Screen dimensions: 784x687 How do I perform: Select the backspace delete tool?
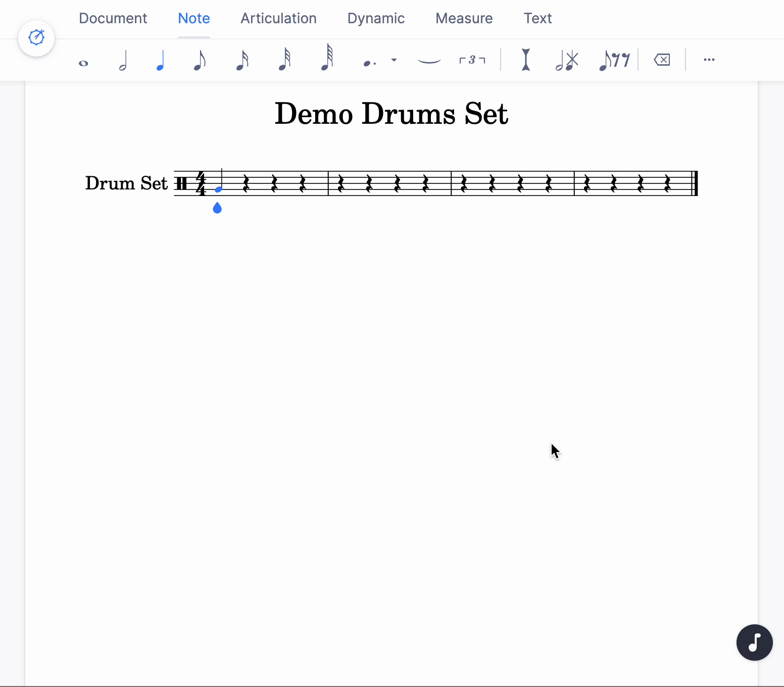coord(662,60)
